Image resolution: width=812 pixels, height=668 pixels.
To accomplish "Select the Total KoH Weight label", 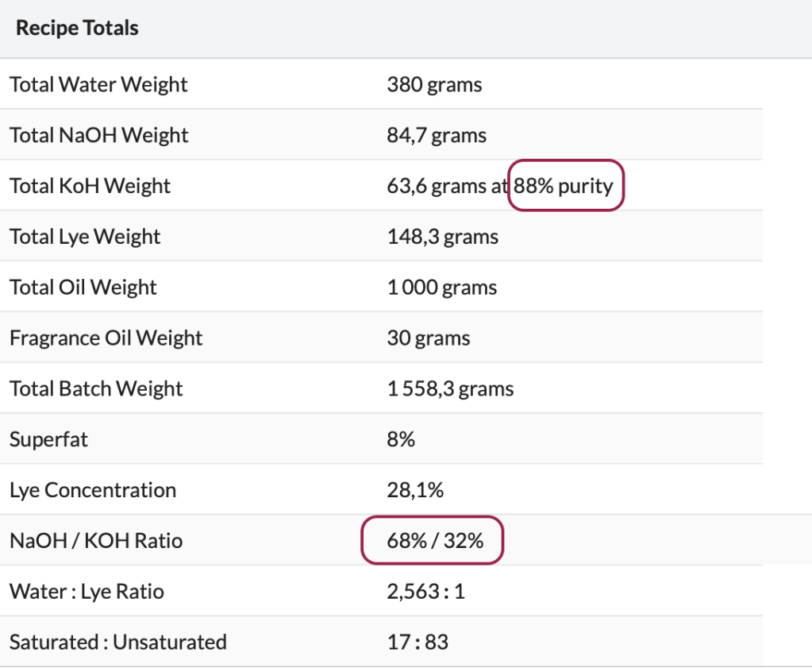I will pyautogui.click(x=90, y=186).
